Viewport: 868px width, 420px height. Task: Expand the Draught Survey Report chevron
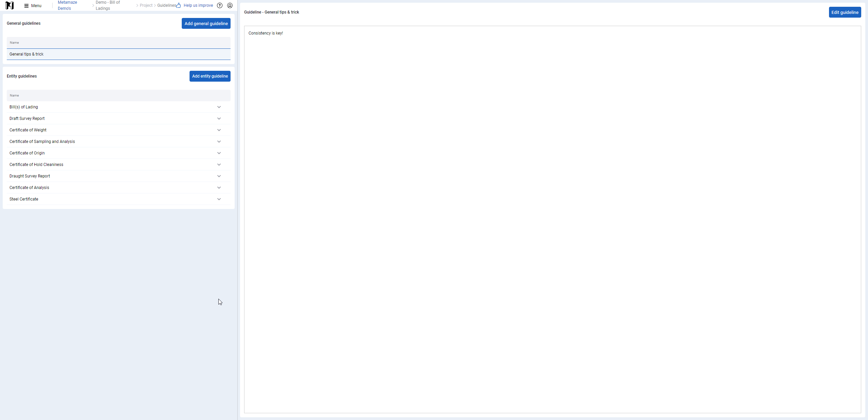(219, 176)
